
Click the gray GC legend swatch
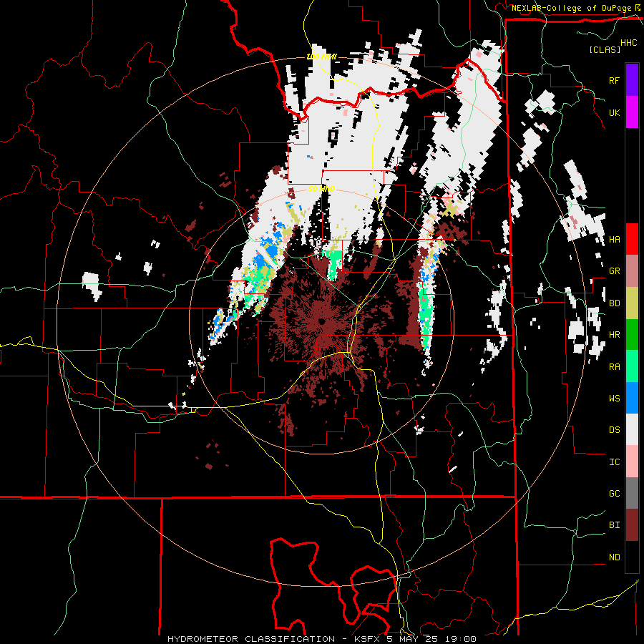click(x=632, y=493)
